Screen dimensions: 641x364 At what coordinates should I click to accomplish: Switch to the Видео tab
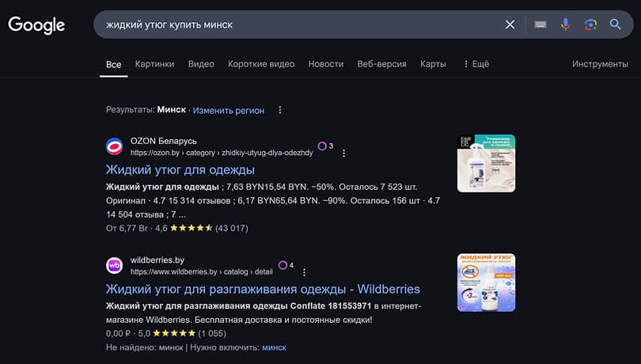201,64
